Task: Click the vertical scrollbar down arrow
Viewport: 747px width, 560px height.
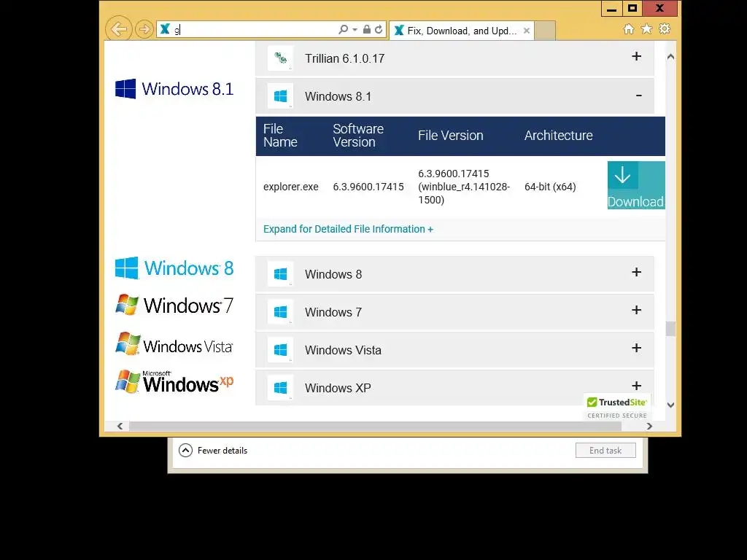Action: (671, 405)
